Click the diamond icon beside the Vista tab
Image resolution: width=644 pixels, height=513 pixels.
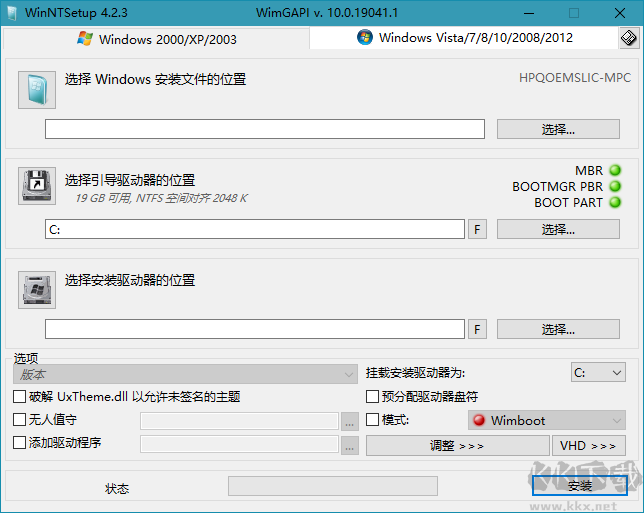tap(629, 38)
